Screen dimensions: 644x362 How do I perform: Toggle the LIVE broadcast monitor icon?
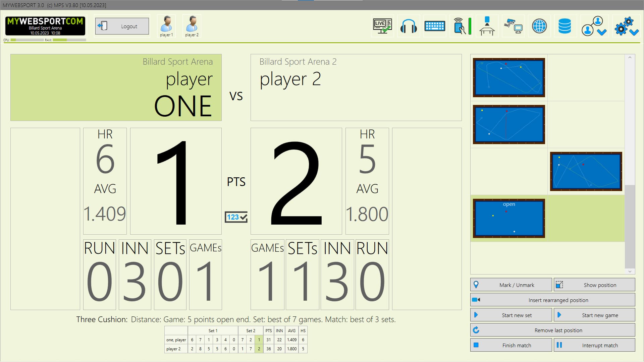382,26
